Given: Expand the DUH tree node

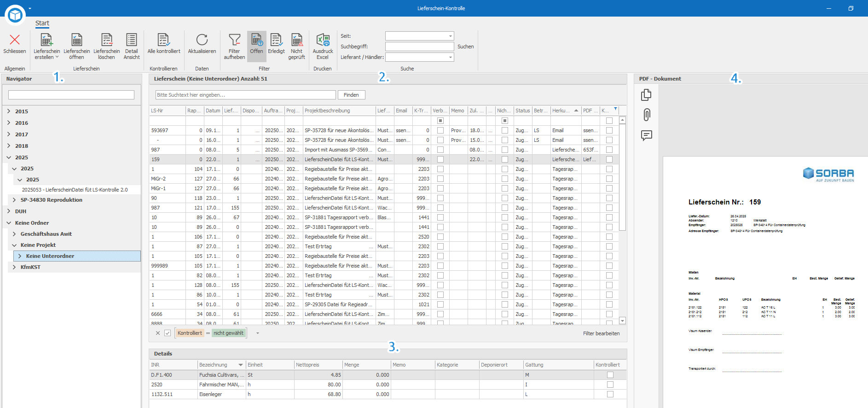Looking at the screenshot, I should click(9, 211).
